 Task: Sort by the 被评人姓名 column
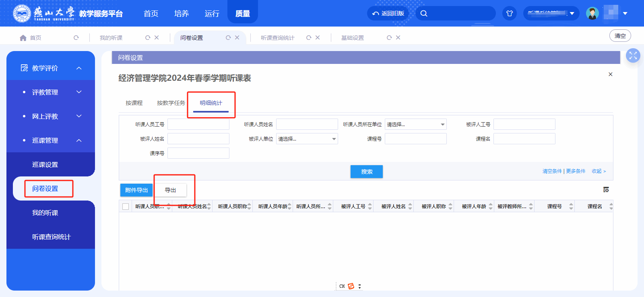point(410,207)
